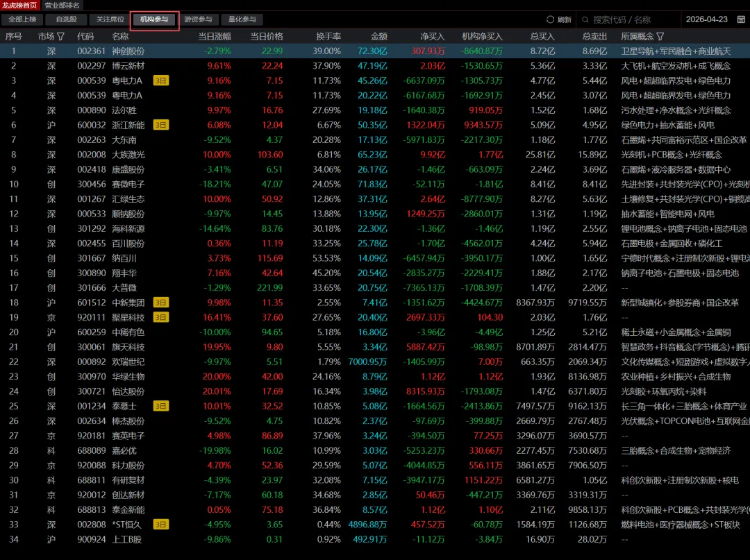Sort by the 换手率 column header
The width and height of the screenshot is (750, 560).
click(x=328, y=36)
